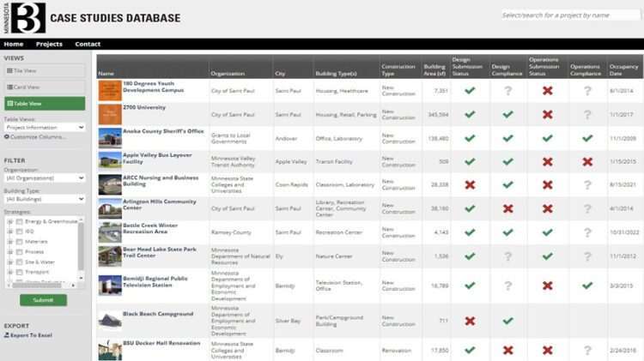
Task: Check the Energy & Greenhouse strategy checkbox
Action: coord(20,220)
